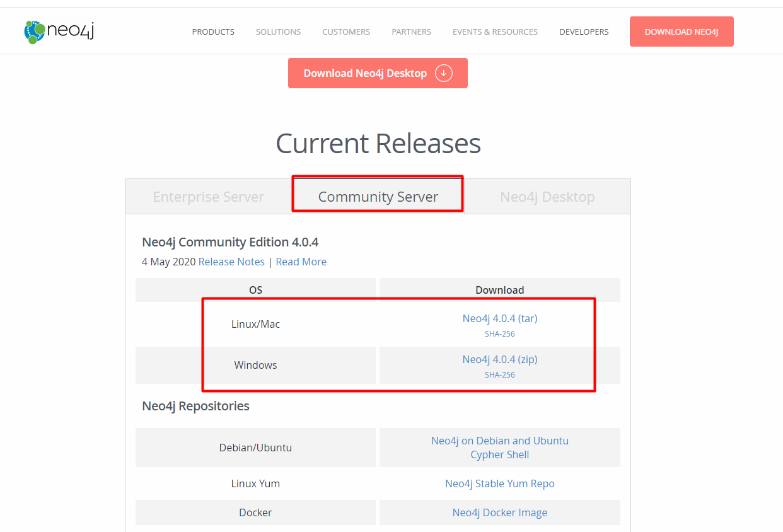Switch to the Enterprise Server tab

[x=208, y=196]
